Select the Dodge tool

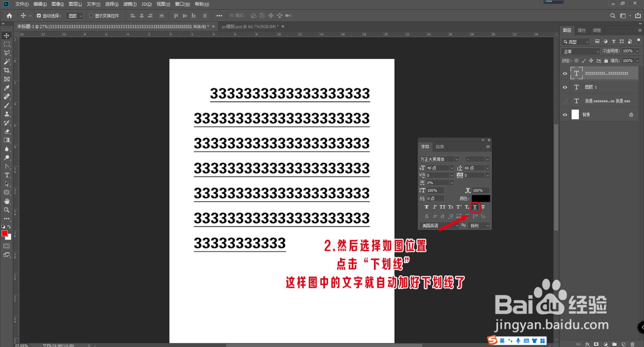pyautogui.click(x=7, y=158)
